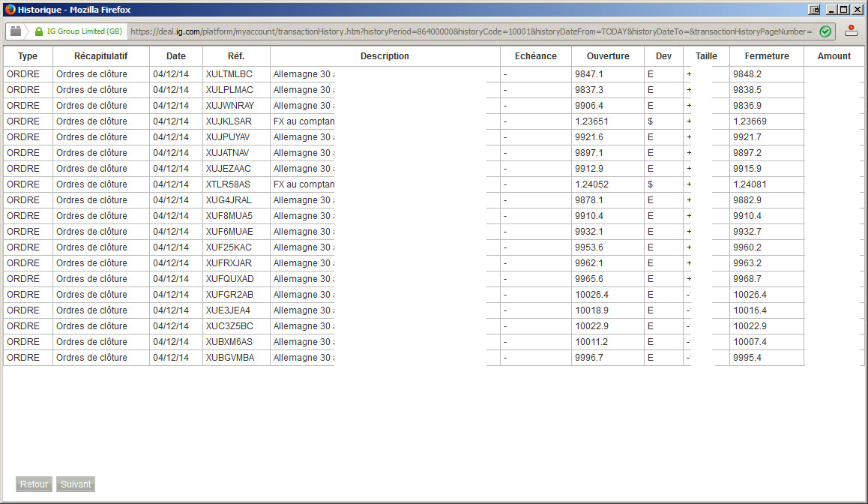Click ORDRE type in XUFGR2AB row

point(23,295)
